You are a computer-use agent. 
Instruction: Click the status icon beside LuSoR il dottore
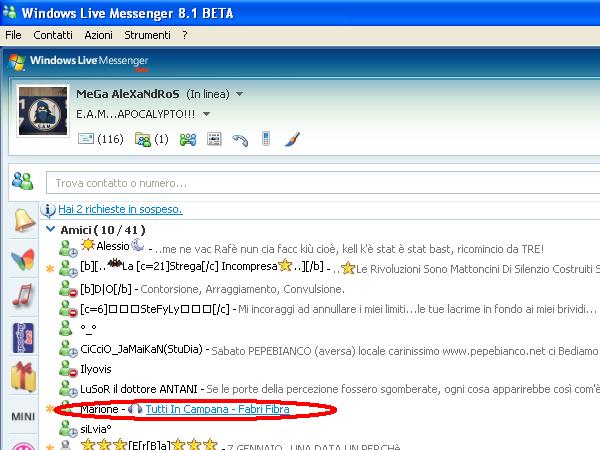[x=68, y=388]
